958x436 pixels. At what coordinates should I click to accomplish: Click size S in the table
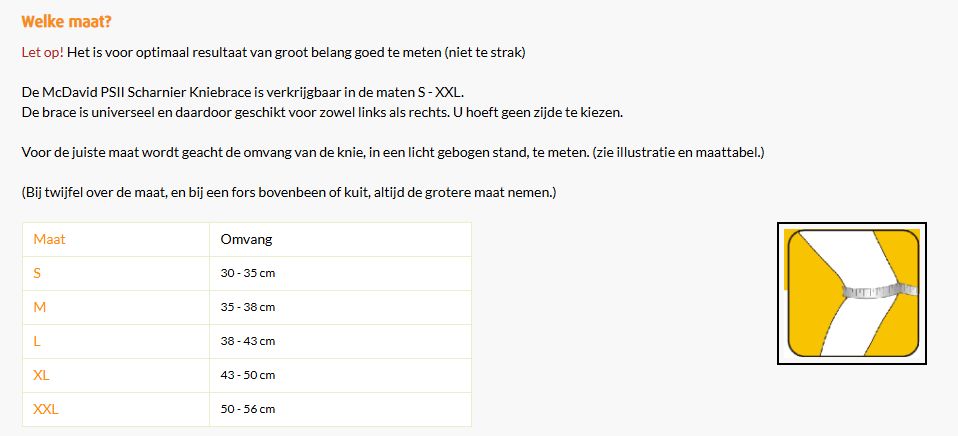coord(37,273)
